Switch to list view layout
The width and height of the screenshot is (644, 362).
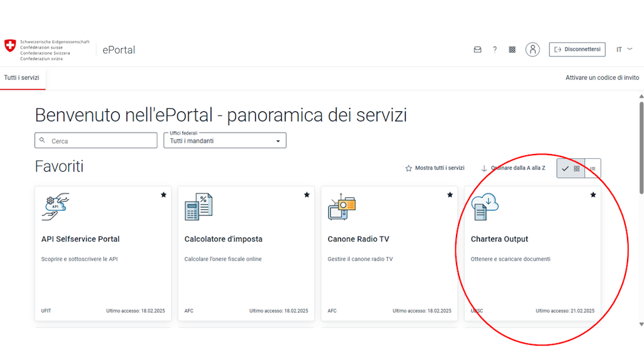click(592, 168)
